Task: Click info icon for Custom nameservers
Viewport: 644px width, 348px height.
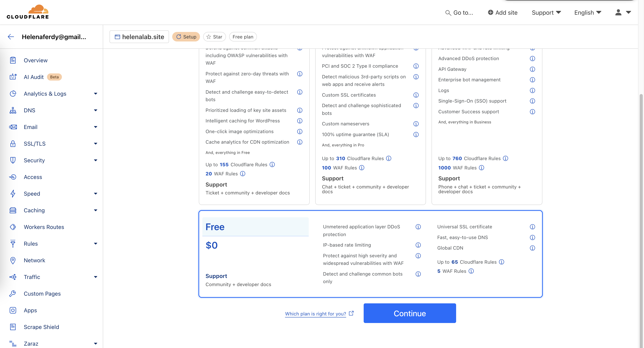Action: coord(416,124)
